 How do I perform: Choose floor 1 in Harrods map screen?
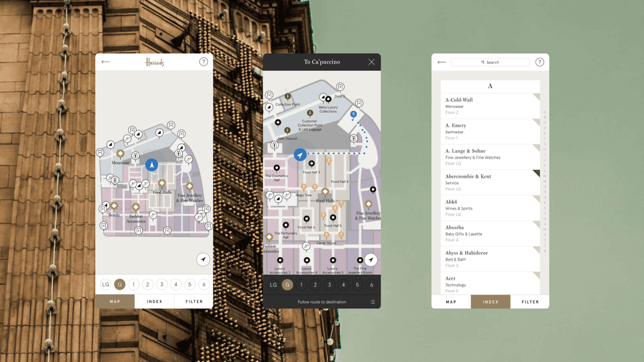click(x=134, y=284)
